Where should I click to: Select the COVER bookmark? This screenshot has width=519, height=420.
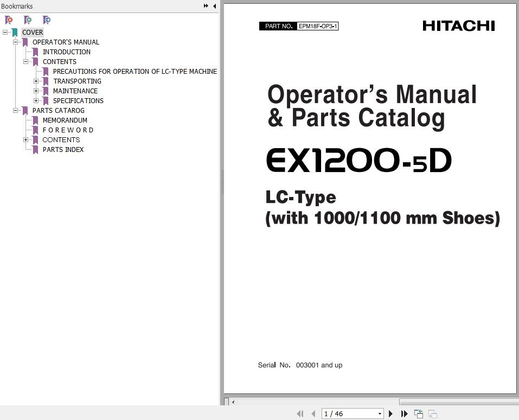[x=33, y=33]
